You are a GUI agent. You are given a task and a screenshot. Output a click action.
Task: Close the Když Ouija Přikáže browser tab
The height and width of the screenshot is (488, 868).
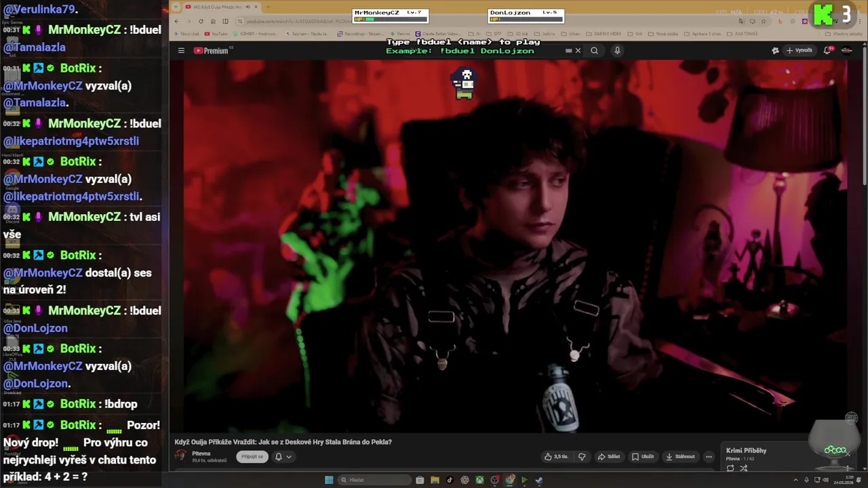click(256, 7)
